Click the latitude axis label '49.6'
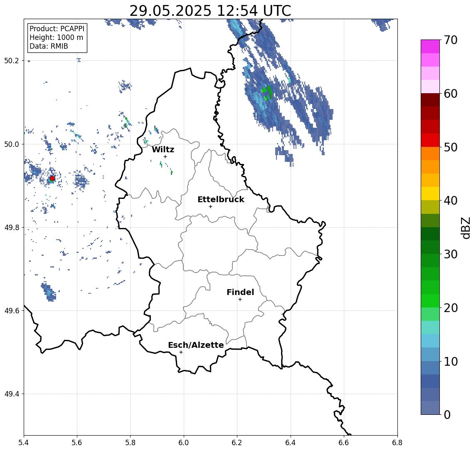This screenshot has height=451, width=476. pyautogui.click(x=11, y=311)
